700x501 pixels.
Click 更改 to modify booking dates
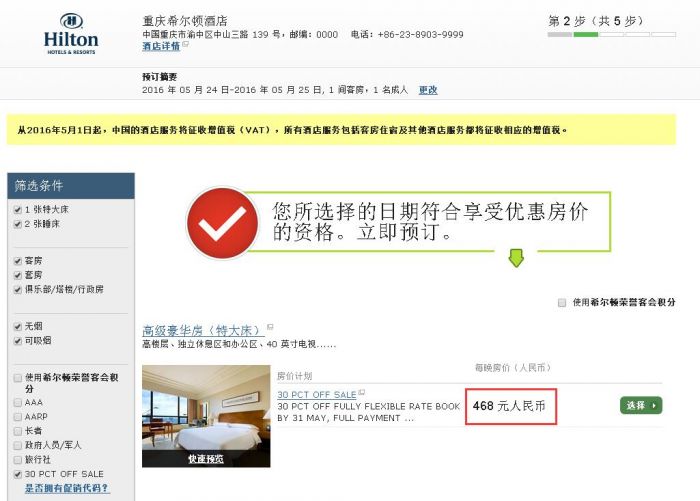click(428, 90)
